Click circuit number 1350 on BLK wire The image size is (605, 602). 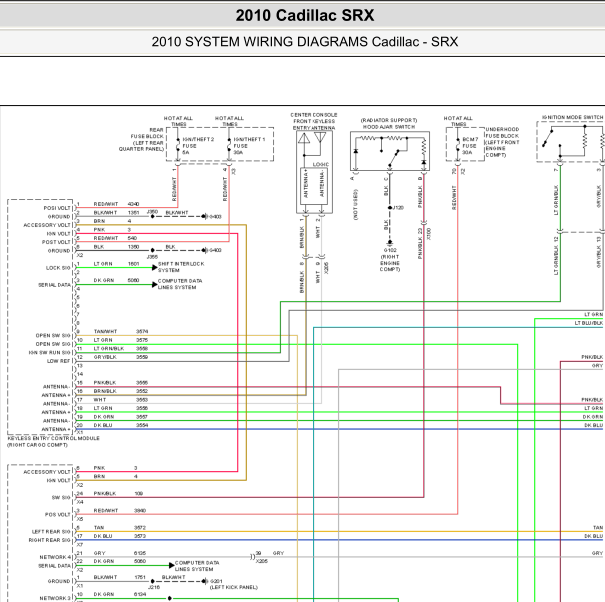click(134, 247)
